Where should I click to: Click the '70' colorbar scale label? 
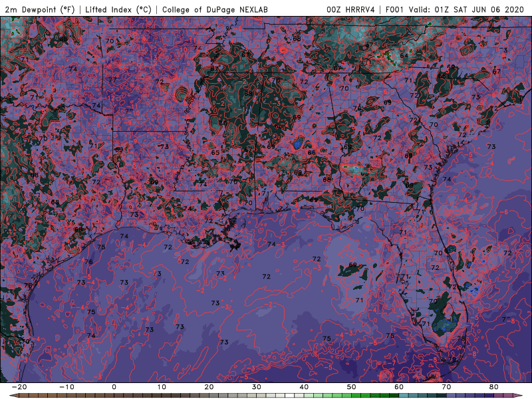pyautogui.click(x=446, y=387)
